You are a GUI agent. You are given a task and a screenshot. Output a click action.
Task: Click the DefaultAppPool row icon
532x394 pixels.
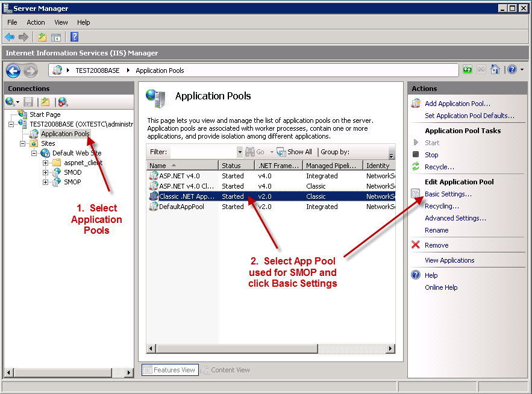(x=154, y=206)
